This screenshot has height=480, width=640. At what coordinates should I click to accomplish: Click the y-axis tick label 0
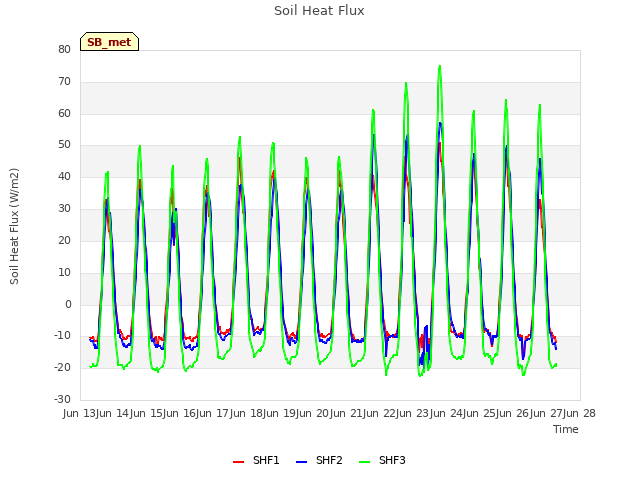pos(68,304)
